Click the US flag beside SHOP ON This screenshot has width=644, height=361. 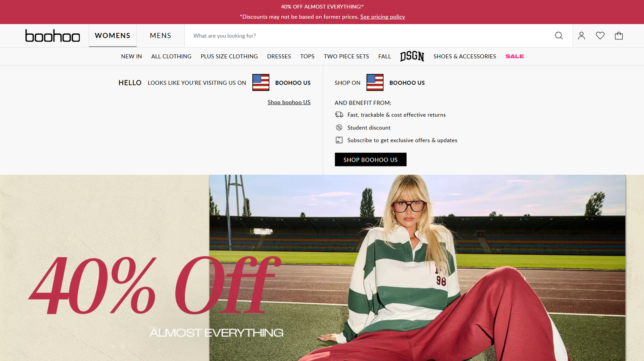pos(375,82)
